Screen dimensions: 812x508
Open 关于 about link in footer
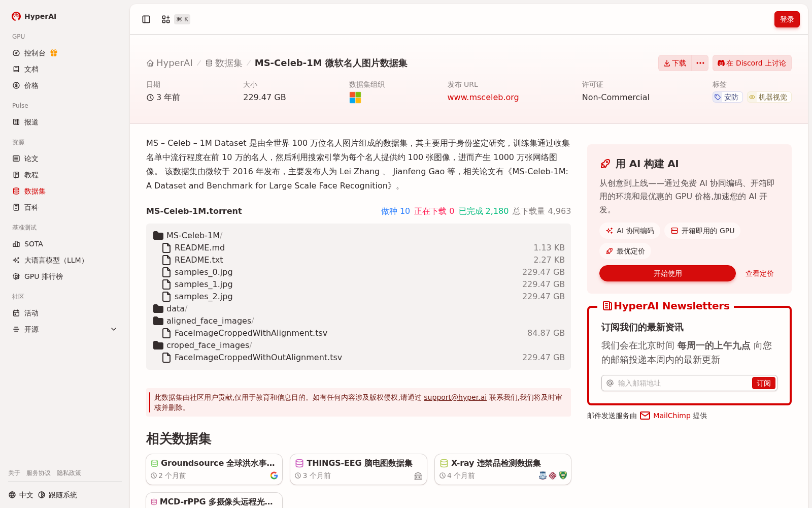[14, 473]
